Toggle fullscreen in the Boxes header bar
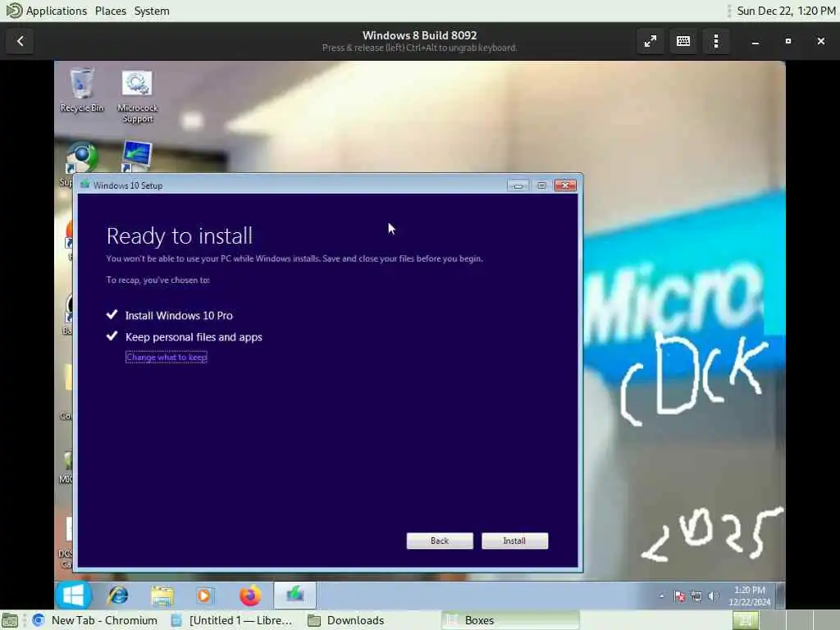Viewport: 840px width, 630px height. click(651, 41)
